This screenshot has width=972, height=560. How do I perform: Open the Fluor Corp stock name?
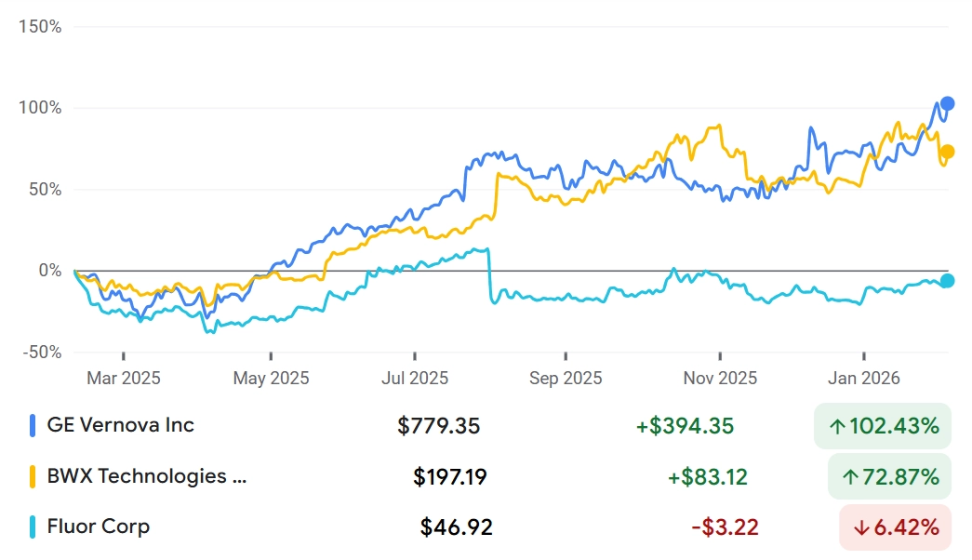pyautogui.click(x=99, y=527)
